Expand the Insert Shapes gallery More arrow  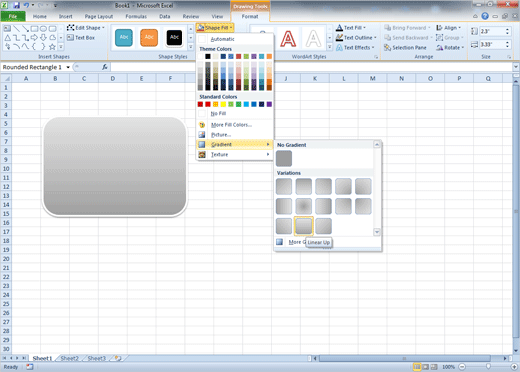click(61, 47)
